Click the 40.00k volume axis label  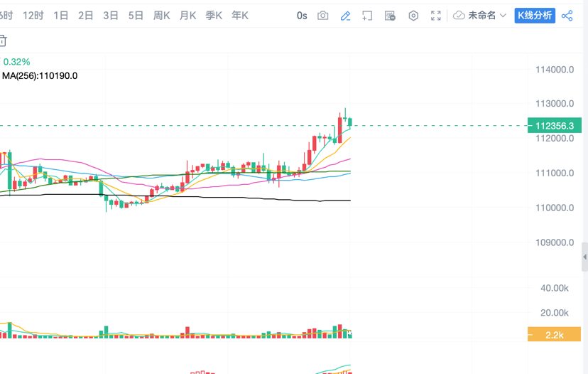tap(554, 288)
